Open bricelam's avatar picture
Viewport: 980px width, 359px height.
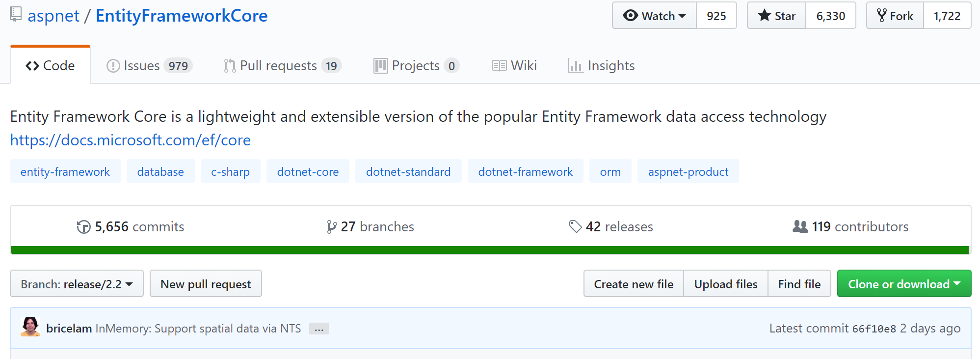point(30,327)
